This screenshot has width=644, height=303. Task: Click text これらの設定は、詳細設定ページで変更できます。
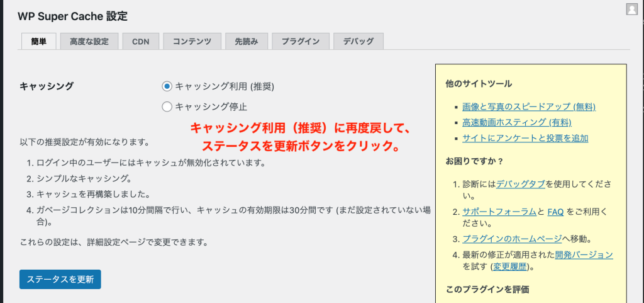(x=114, y=242)
